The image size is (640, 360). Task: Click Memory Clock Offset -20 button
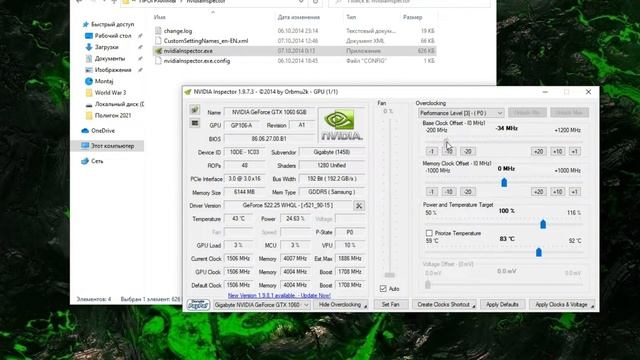pyautogui.click(x=468, y=192)
